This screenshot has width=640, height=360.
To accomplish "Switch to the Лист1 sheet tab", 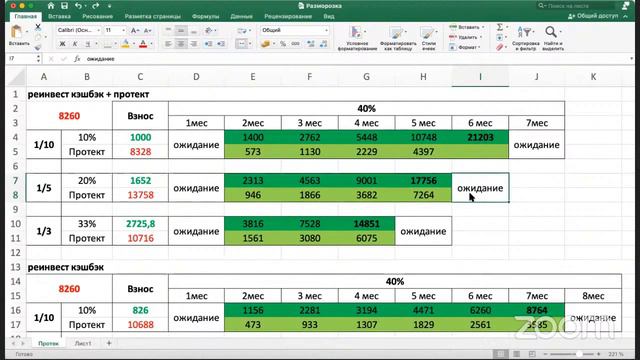I will pos(83,343).
